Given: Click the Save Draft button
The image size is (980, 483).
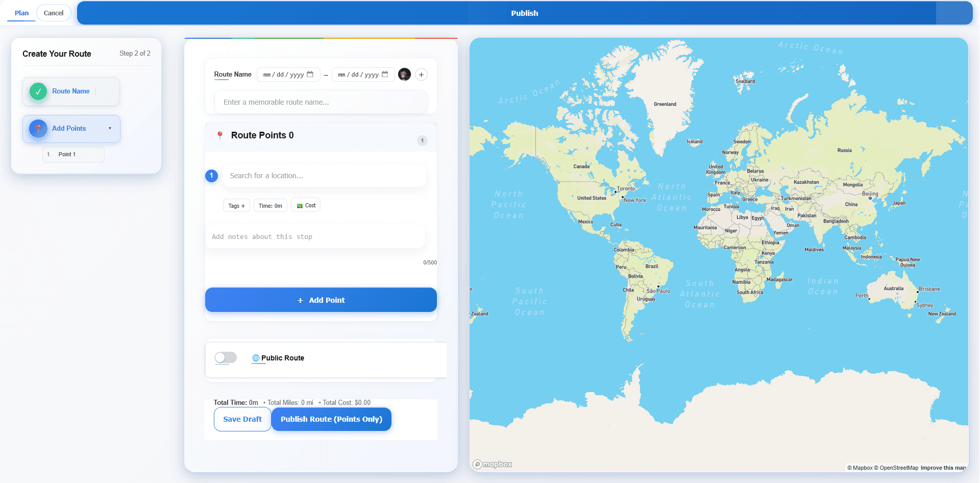Looking at the screenshot, I should click(x=242, y=419).
